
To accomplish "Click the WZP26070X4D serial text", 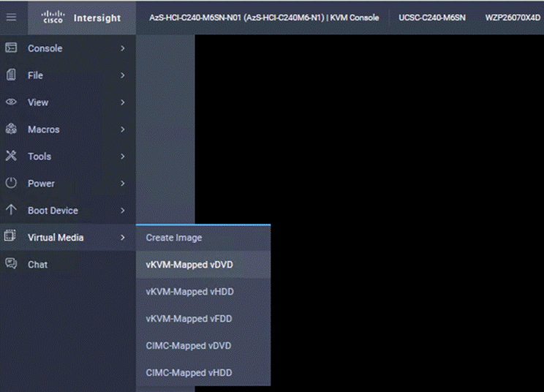I will pos(513,18).
